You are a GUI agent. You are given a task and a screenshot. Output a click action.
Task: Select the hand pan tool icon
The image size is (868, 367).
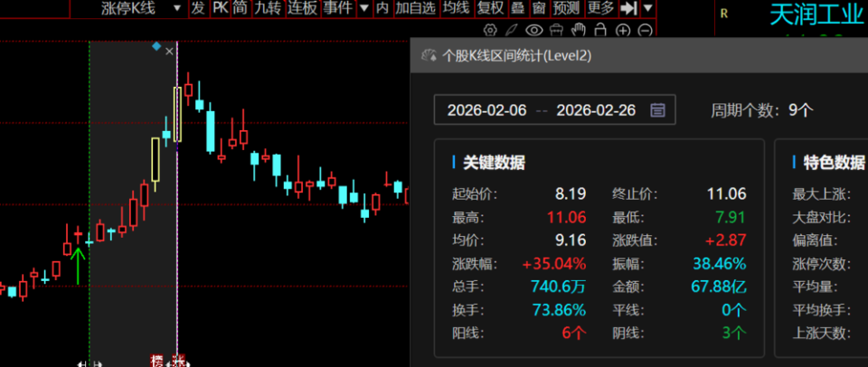[579, 30]
